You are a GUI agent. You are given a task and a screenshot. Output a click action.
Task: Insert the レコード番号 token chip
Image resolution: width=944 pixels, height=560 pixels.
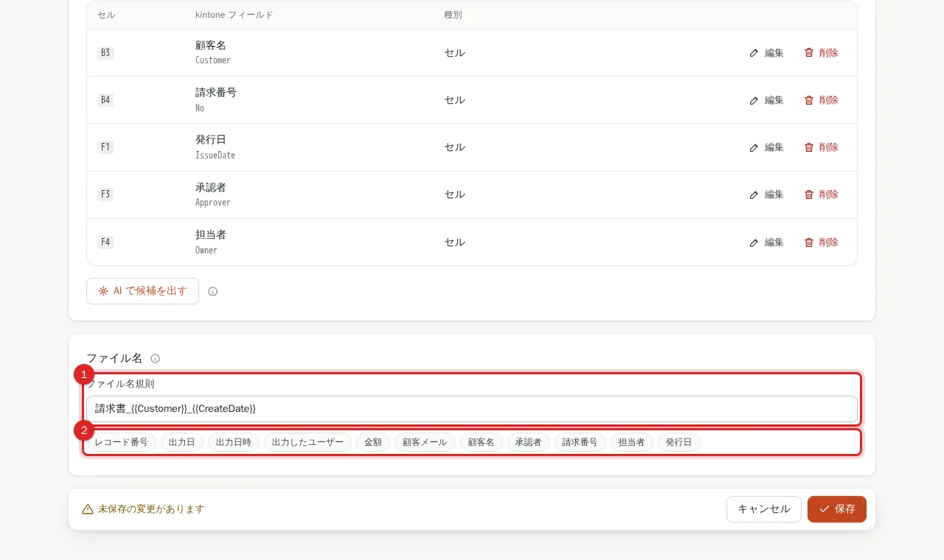(121, 442)
